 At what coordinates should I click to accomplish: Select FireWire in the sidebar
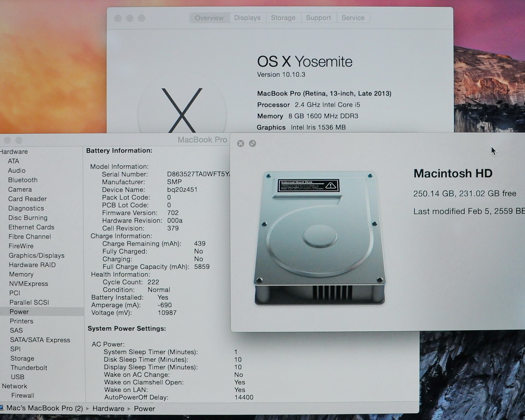(x=21, y=246)
